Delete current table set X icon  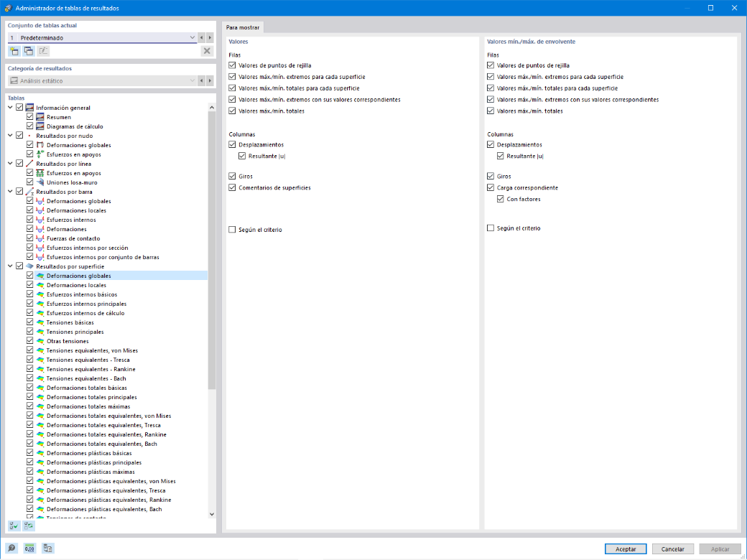[207, 51]
